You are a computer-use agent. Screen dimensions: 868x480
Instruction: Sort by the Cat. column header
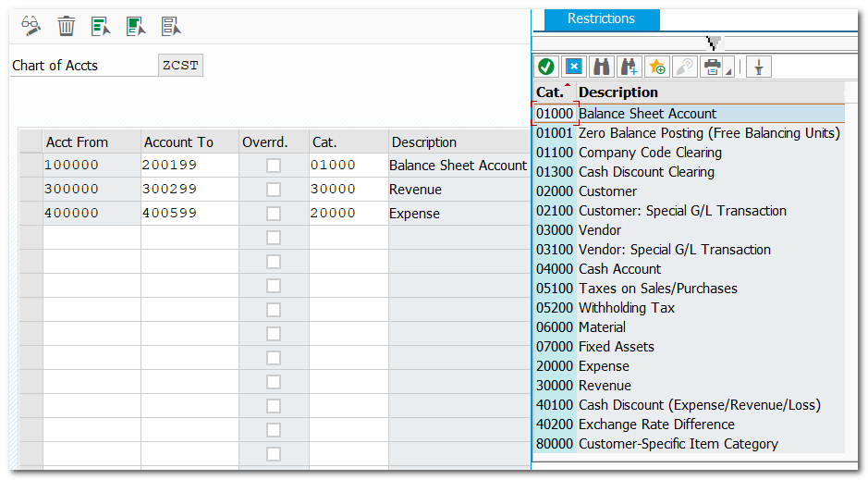click(550, 92)
